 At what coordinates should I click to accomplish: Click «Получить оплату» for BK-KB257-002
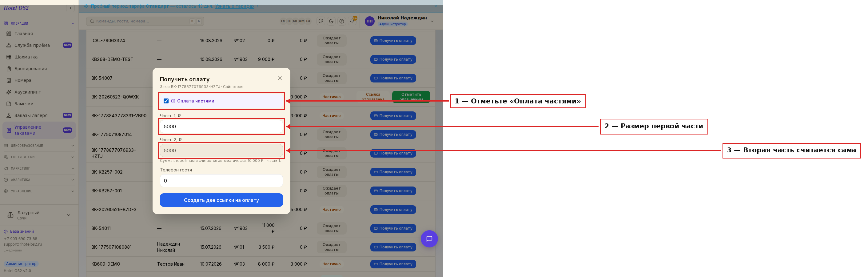[393, 172]
